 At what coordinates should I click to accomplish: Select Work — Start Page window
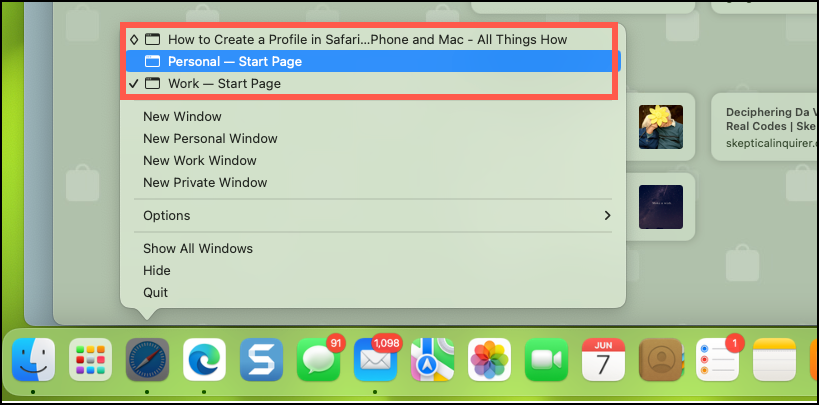coord(373,84)
